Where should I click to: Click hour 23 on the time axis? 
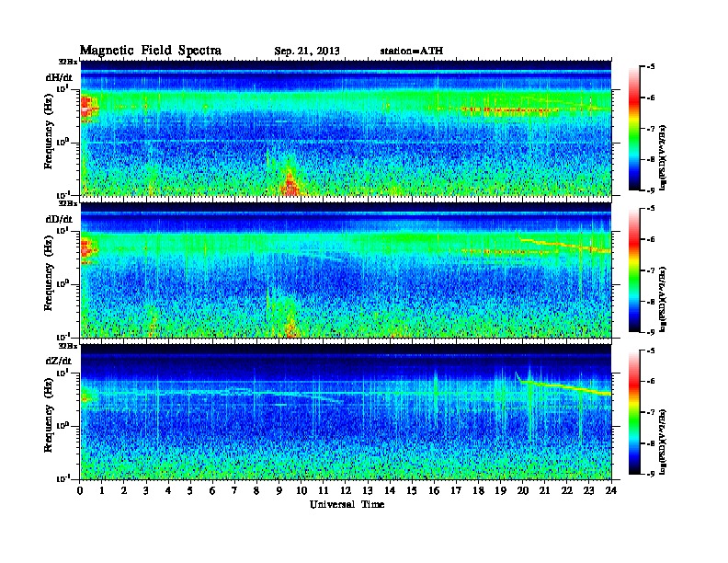(x=589, y=490)
